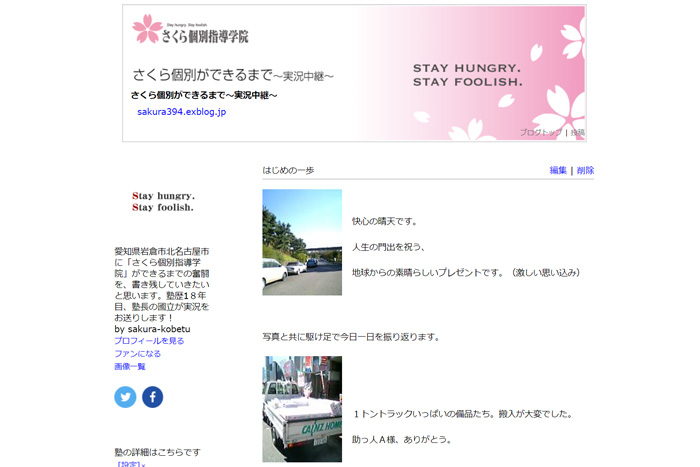Click the Facebook share icon
The height and width of the screenshot is (467, 700).
tap(152, 397)
